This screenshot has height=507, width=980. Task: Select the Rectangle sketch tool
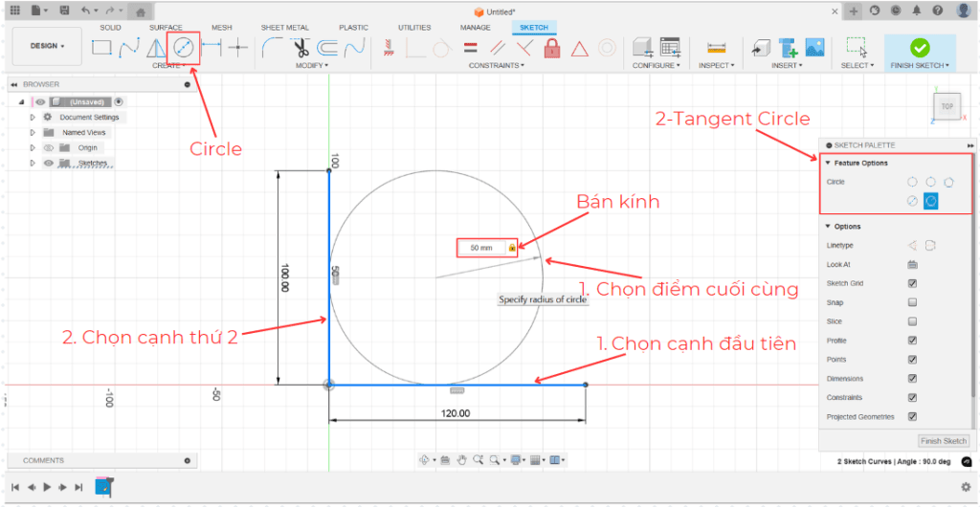coord(101,47)
